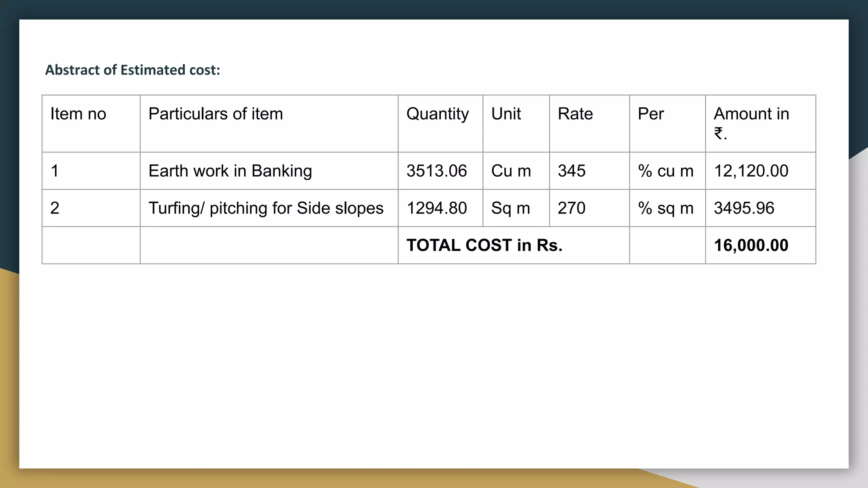Click the 'TOTAL COST in Rs.' cell

484,246
